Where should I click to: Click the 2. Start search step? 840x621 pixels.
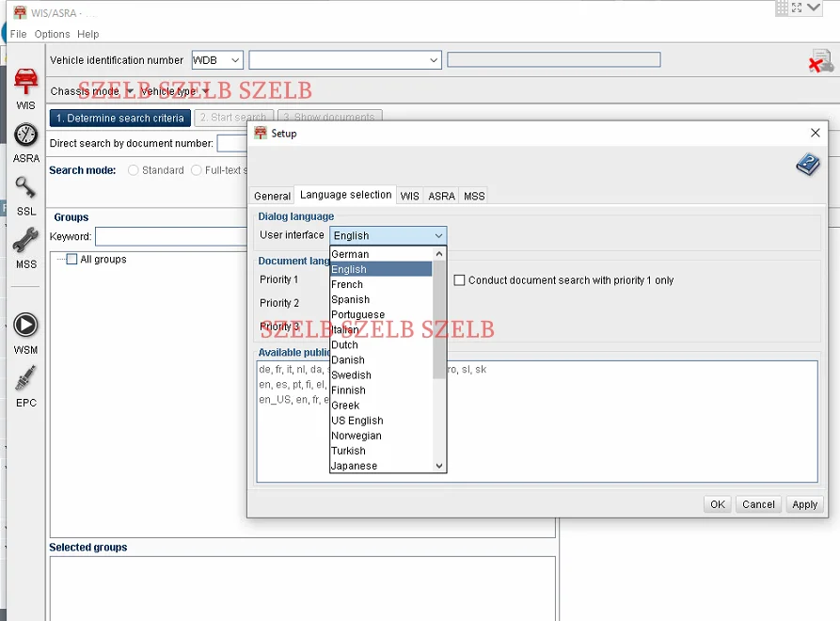(233, 117)
